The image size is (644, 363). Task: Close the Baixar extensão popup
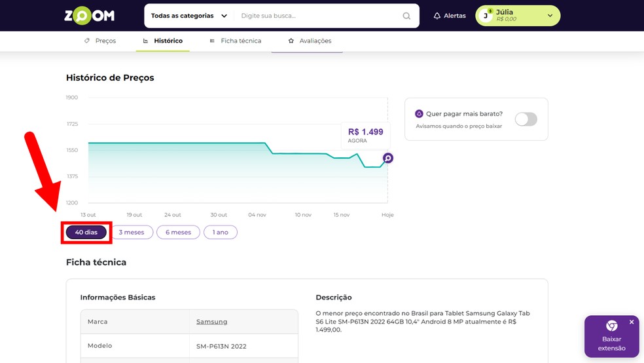pos(632,322)
